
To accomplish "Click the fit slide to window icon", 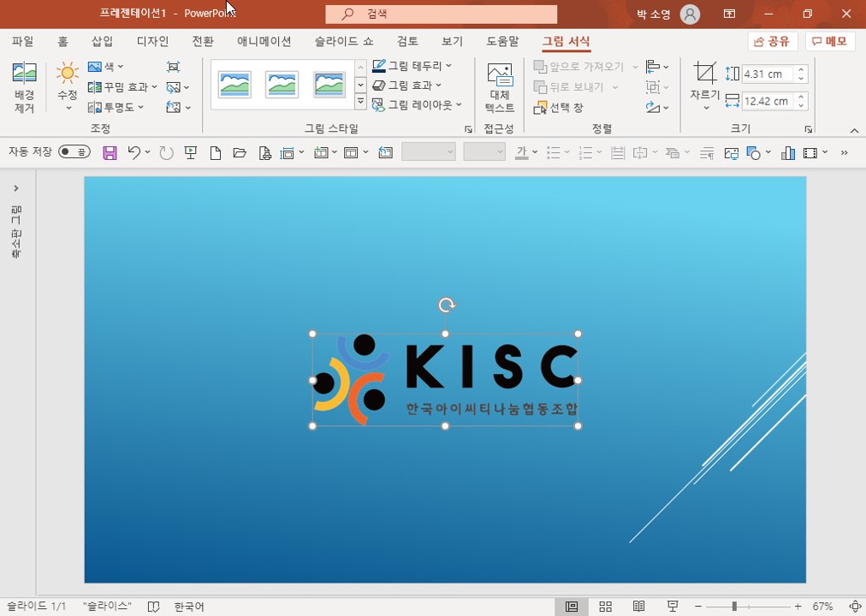I will pos(854,607).
